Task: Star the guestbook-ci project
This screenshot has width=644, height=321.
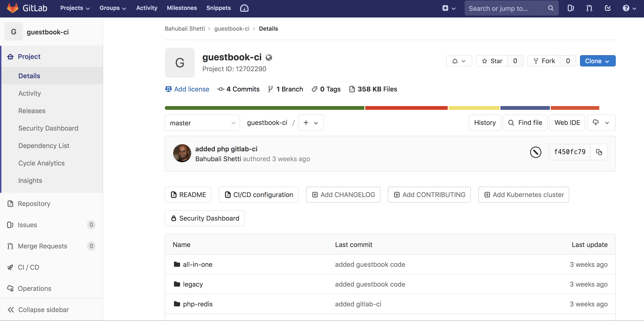Action: [492, 61]
